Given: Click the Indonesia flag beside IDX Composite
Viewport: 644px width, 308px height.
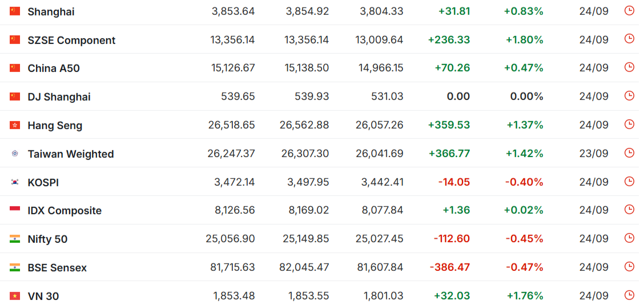Looking at the screenshot, I should (x=15, y=210).
